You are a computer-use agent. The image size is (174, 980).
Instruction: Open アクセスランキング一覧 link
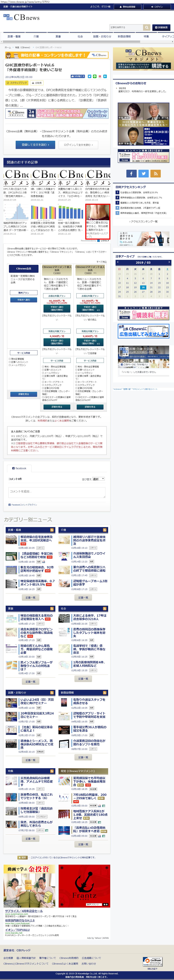click(x=143, y=221)
